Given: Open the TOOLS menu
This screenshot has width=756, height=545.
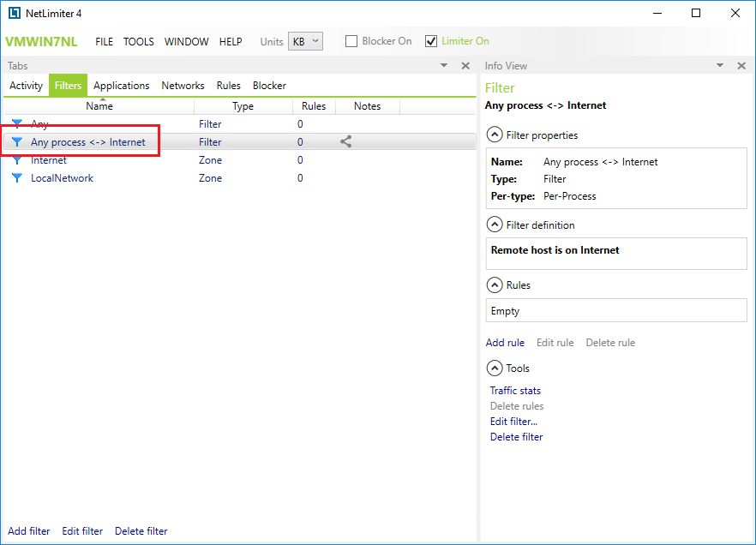Looking at the screenshot, I should 139,42.
